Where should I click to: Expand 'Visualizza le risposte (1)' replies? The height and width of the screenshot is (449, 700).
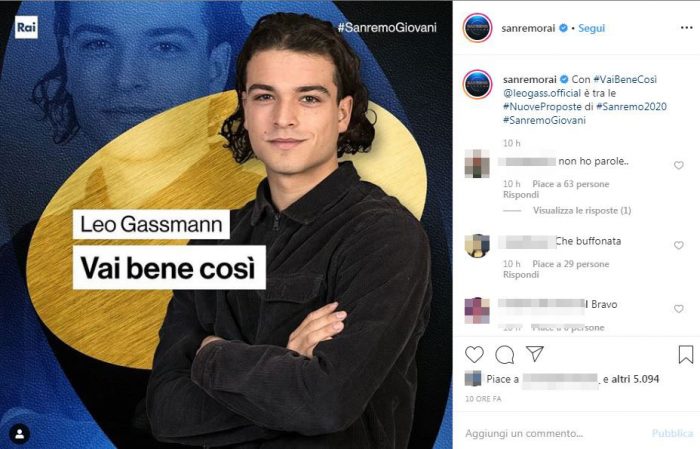click(582, 211)
